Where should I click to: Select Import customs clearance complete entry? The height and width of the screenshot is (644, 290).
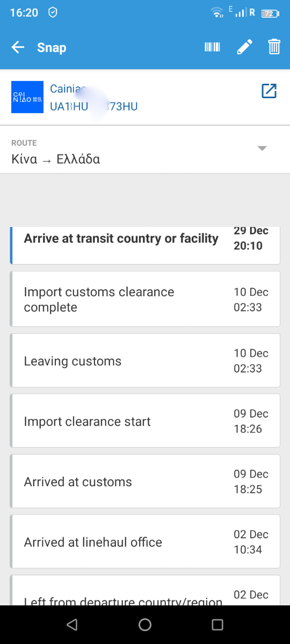[145, 299]
